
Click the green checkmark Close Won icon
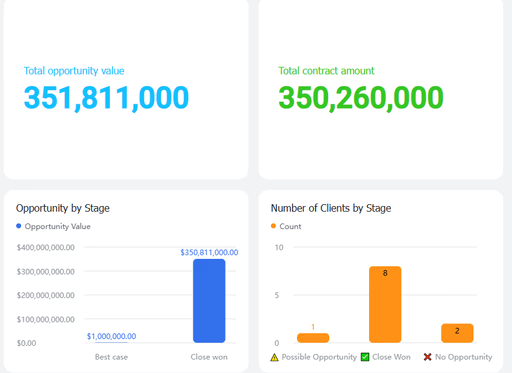pyautogui.click(x=365, y=357)
